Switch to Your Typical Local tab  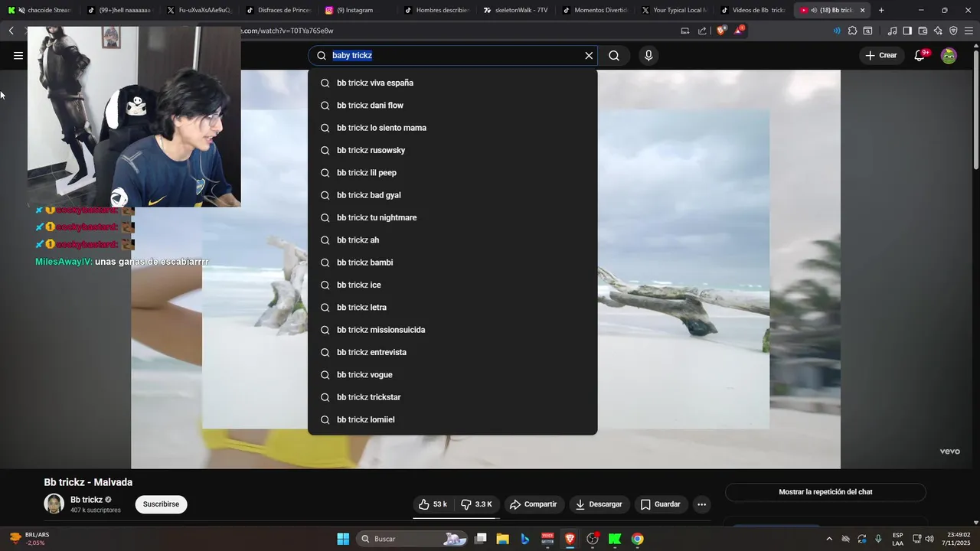[x=674, y=10]
